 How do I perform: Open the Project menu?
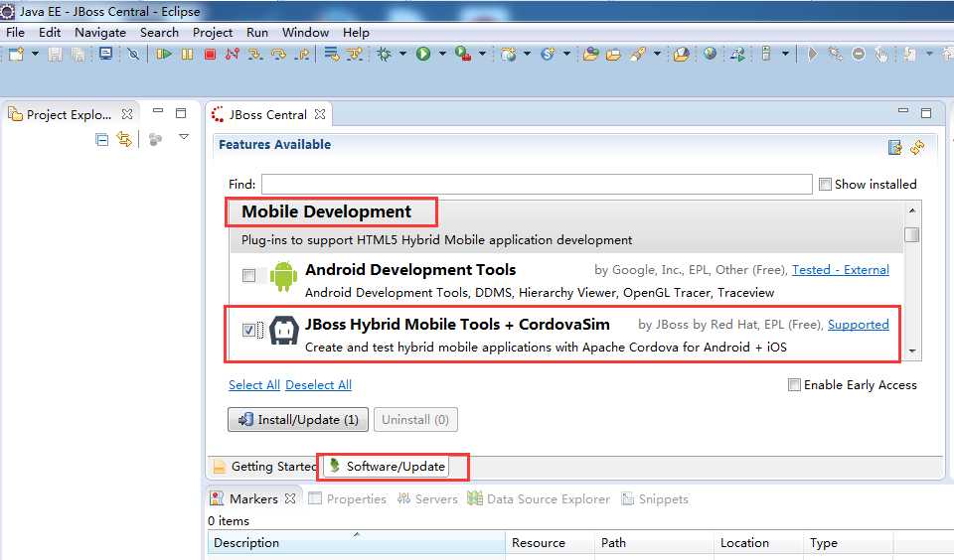(213, 32)
